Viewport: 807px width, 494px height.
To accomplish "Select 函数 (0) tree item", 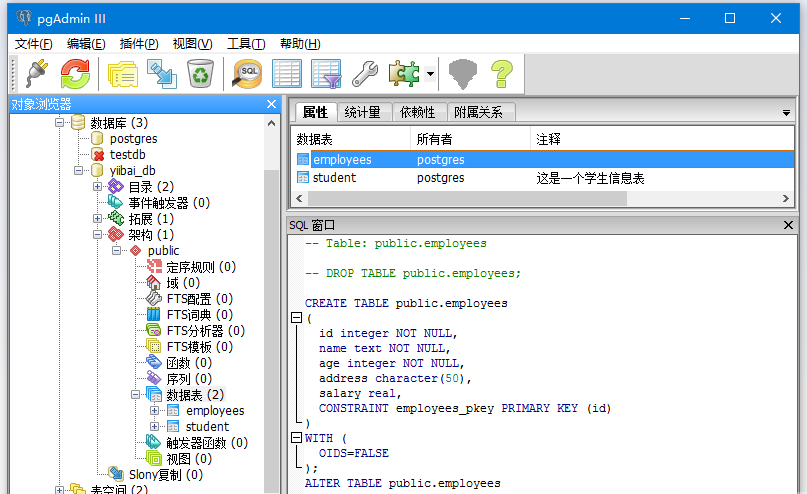I will click(189, 363).
